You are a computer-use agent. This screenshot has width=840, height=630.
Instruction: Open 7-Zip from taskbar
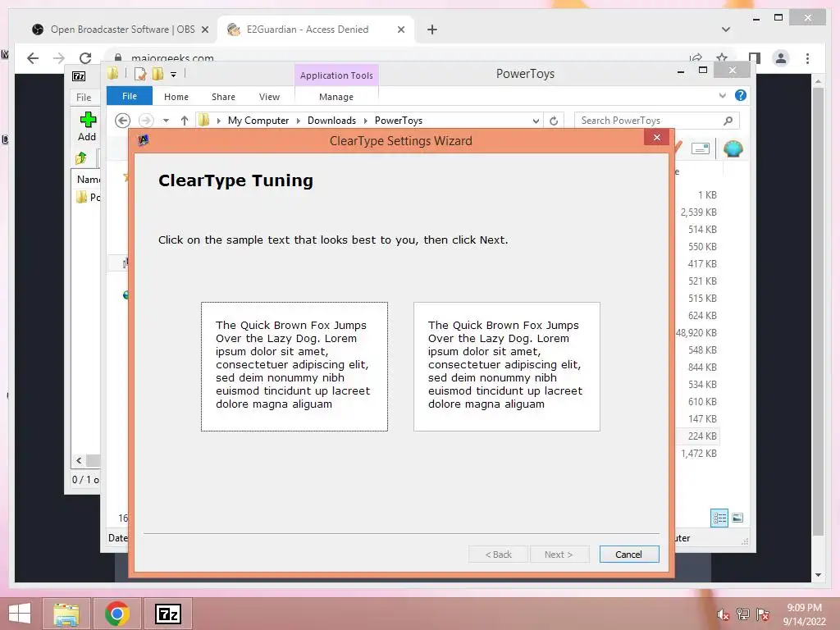click(168, 614)
